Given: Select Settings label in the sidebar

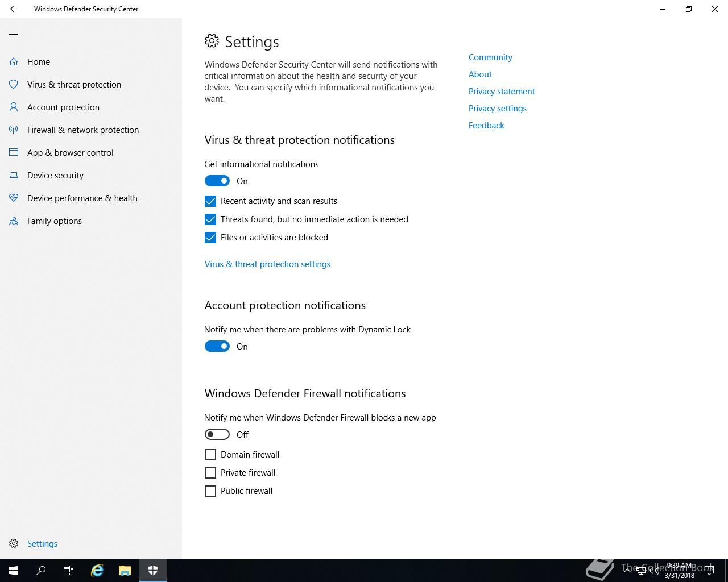Looking at the screenshot, I should tap(42, 543).
